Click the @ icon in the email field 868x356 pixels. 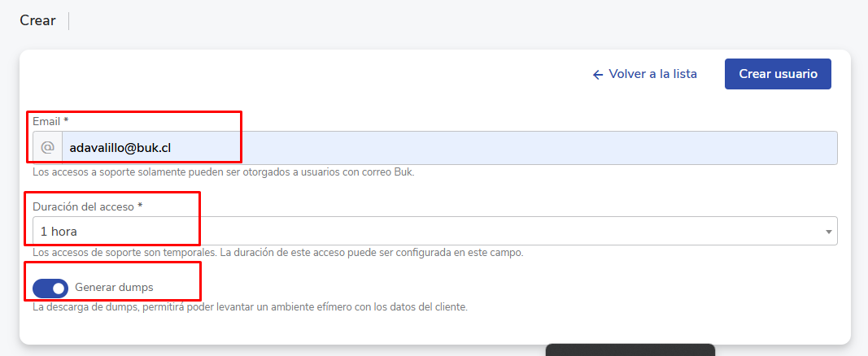click(47, 148)
